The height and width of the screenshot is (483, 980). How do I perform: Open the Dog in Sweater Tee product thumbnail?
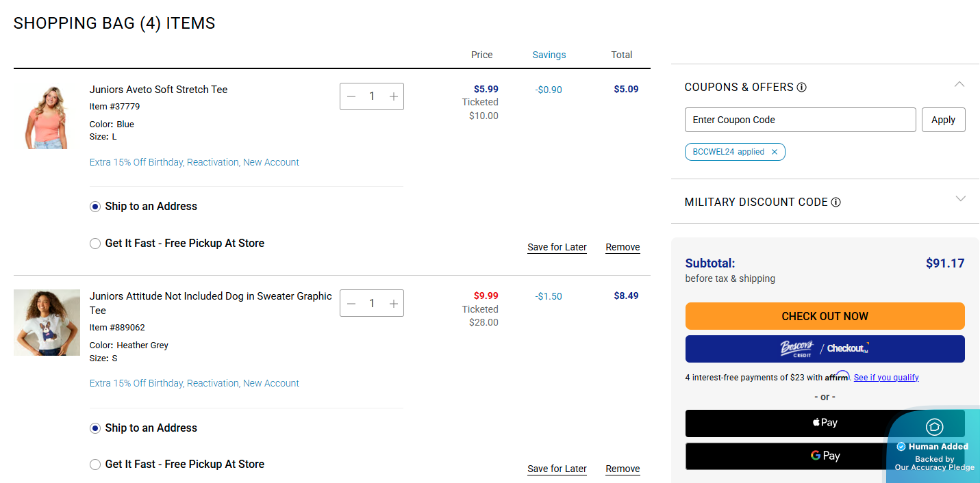[47, 322]
